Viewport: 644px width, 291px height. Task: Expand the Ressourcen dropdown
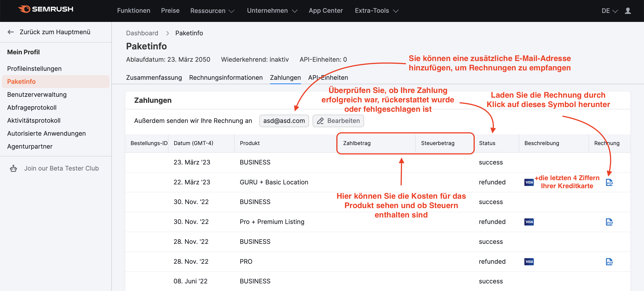tap(212, 11)
